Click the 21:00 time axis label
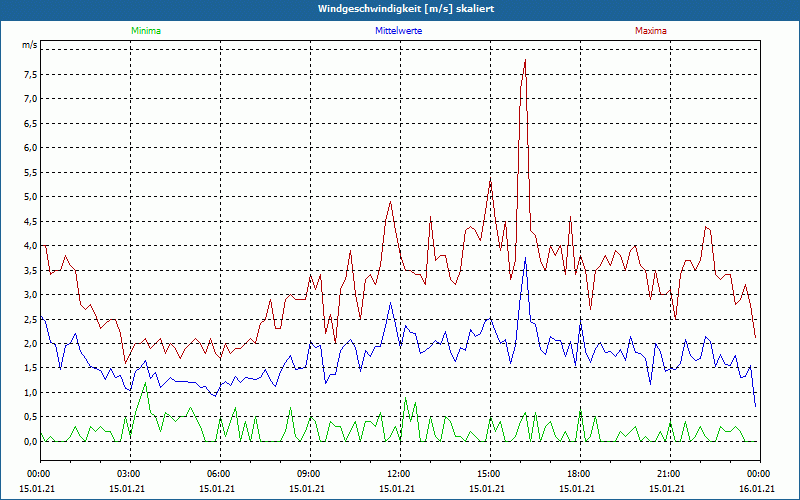The image size is (800, 500). pyautogui.click(x=670, y=473)
